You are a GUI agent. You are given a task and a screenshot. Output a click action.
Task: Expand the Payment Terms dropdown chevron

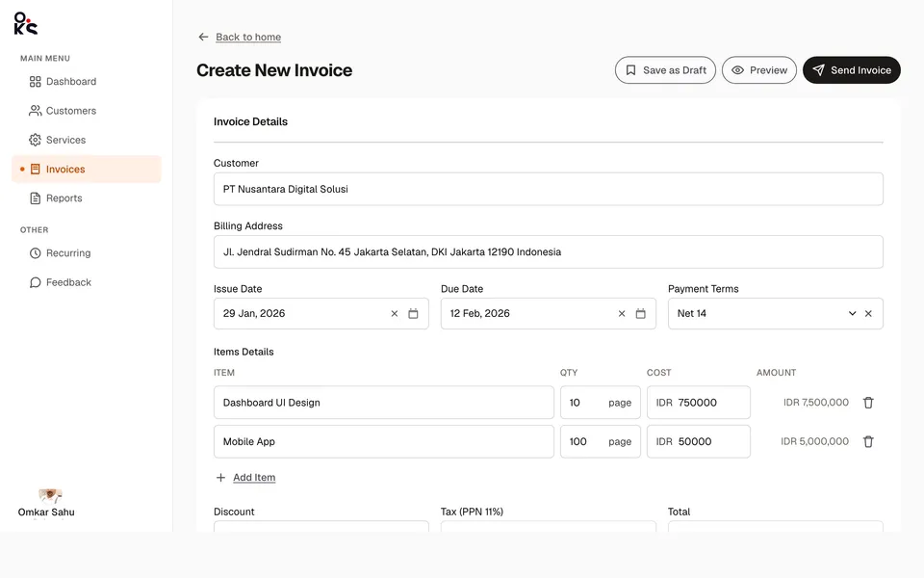tap(852, 314)
